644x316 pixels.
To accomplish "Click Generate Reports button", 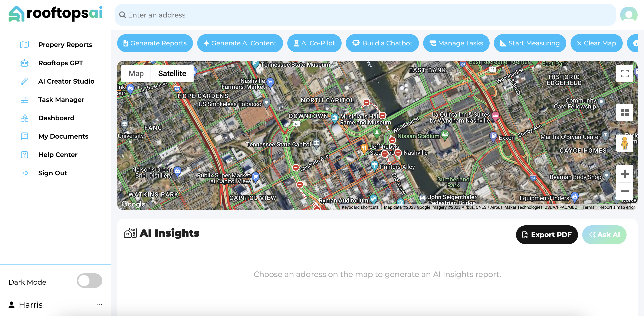I will [x=155, y=43].
